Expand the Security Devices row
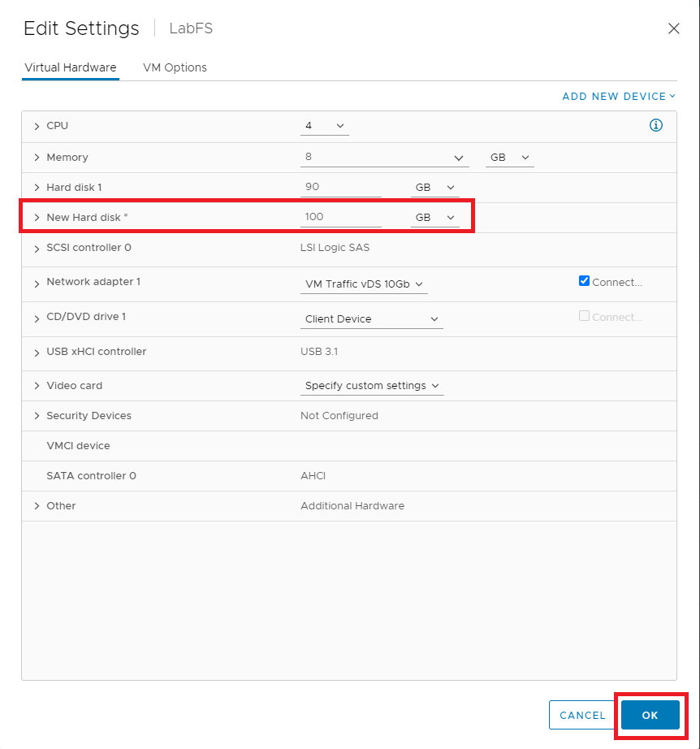This screenshot has width=700, height=749. tap(37, 416)
